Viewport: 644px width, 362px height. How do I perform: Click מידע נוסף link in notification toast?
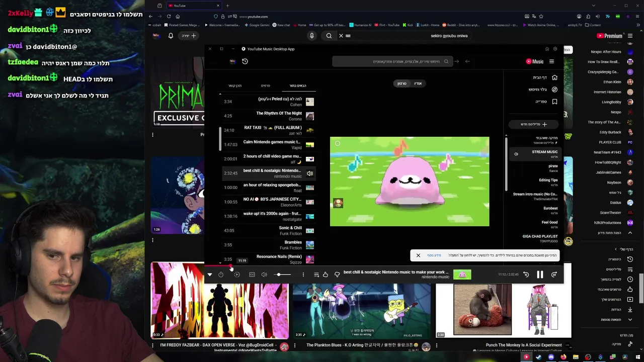pyautogui.click(x=434, y=255)
